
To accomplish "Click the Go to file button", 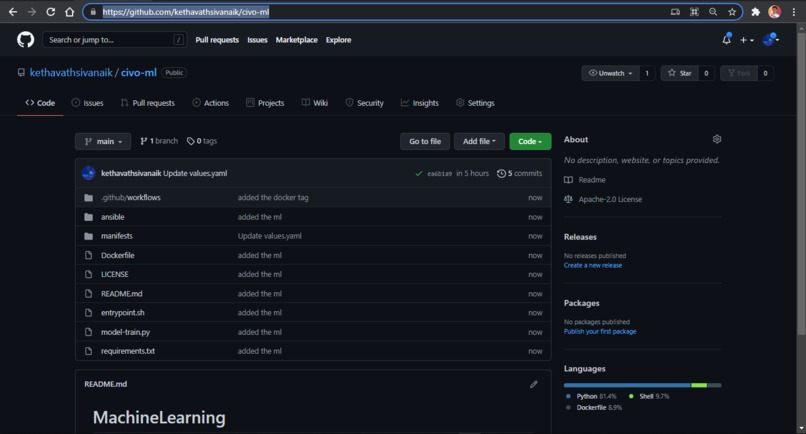I will tap(425, 141).
